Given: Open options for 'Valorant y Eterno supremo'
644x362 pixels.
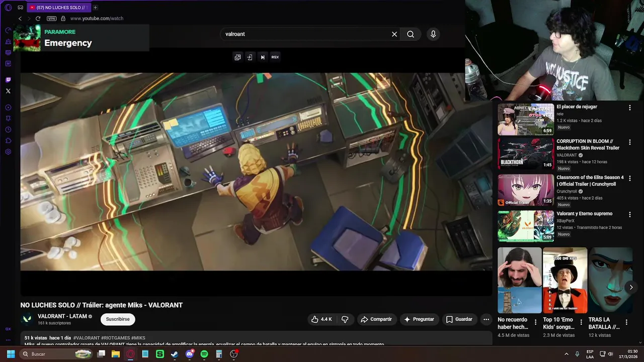Looking at the screenshot, I should pyautogui.click(x=629, y=215).
